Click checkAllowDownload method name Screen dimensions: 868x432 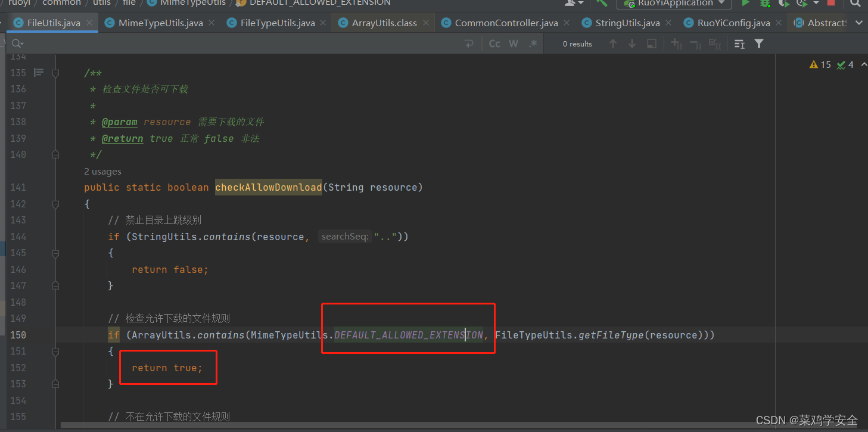coord(269,187)
